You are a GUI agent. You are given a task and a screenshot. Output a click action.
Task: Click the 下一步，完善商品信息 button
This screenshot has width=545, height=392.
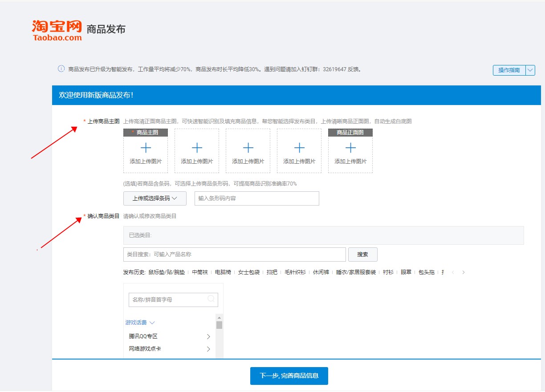pyautogui.click(x=289, y=376)
